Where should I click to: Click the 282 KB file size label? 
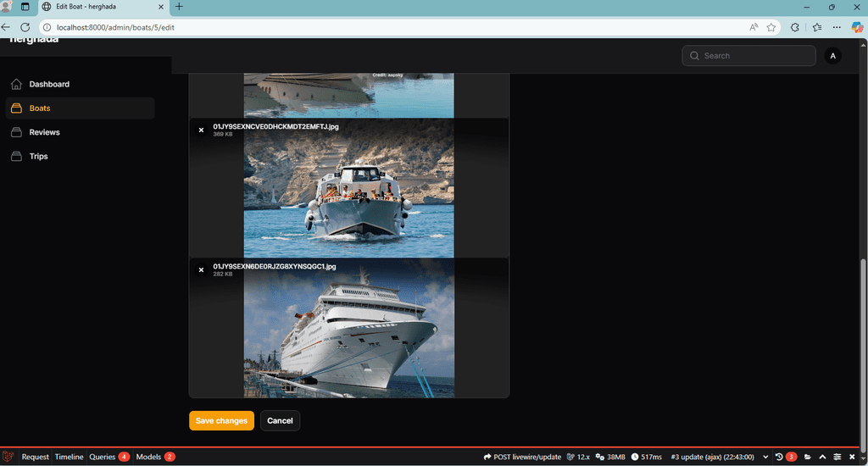[x=223, y=275]
